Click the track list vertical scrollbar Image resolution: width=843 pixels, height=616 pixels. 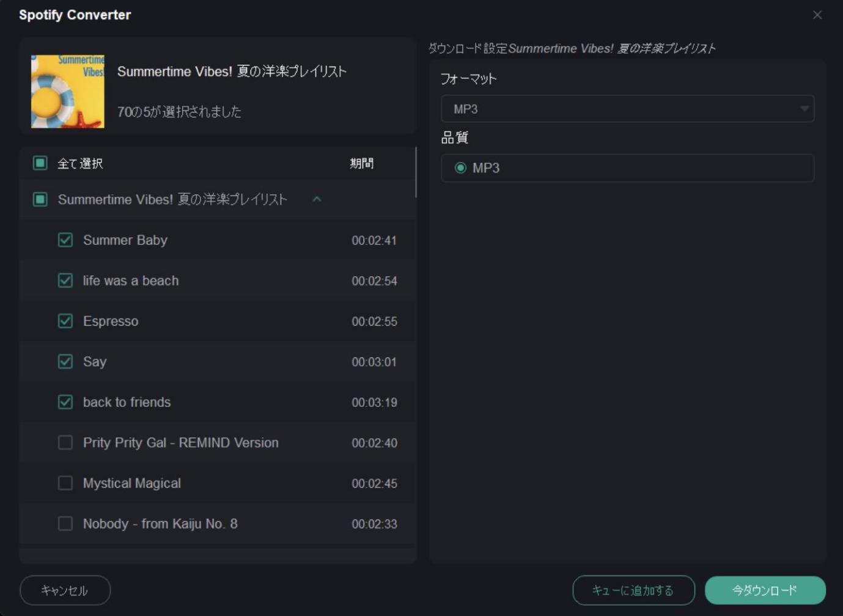pos(416,172)
